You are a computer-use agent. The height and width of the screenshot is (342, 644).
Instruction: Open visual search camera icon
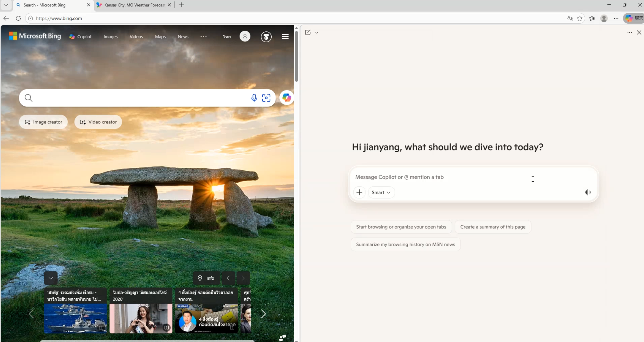(266, 98)
